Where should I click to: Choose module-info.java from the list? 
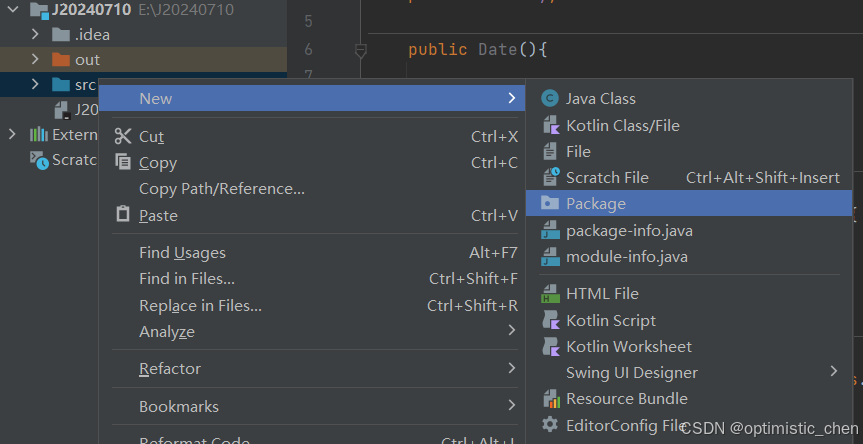pos(627,256)
